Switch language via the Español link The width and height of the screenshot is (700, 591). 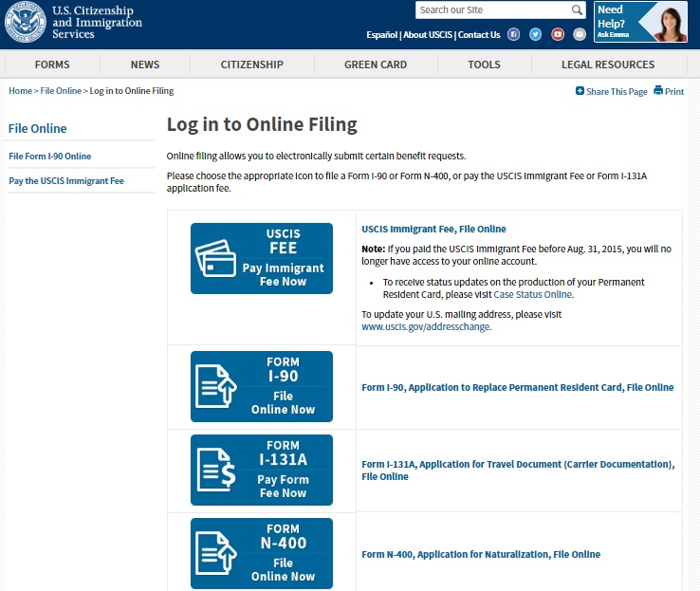point(381,35)
